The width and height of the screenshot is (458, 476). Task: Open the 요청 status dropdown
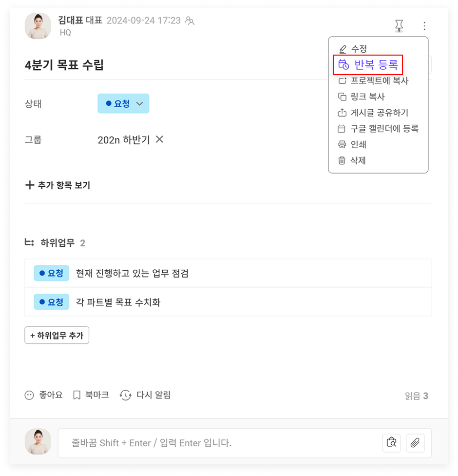123,103
